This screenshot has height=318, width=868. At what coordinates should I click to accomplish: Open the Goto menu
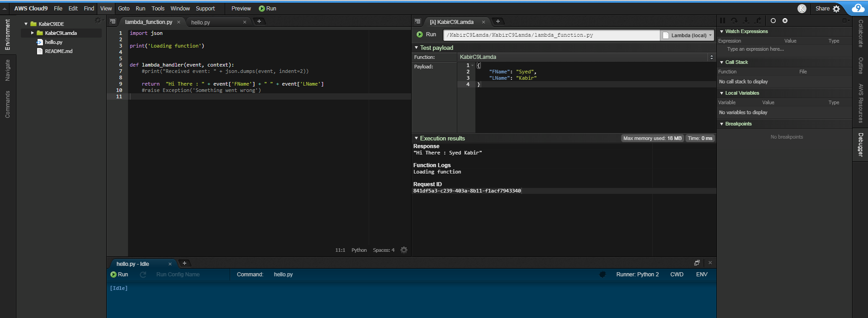coord(123,9)
